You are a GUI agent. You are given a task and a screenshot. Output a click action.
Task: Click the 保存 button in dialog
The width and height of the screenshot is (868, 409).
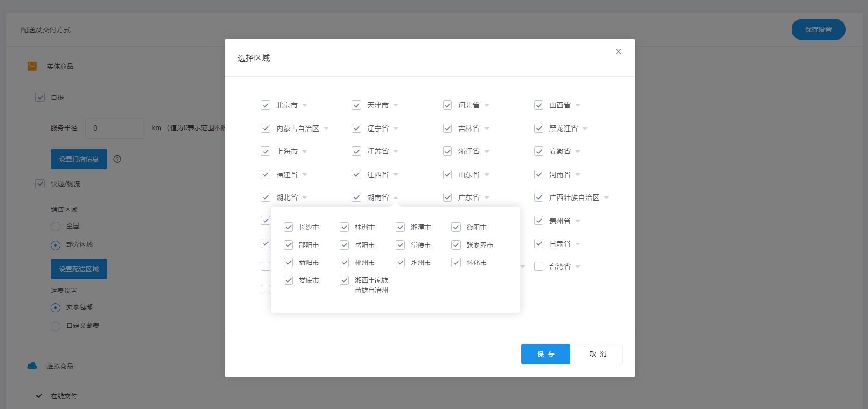546,354
